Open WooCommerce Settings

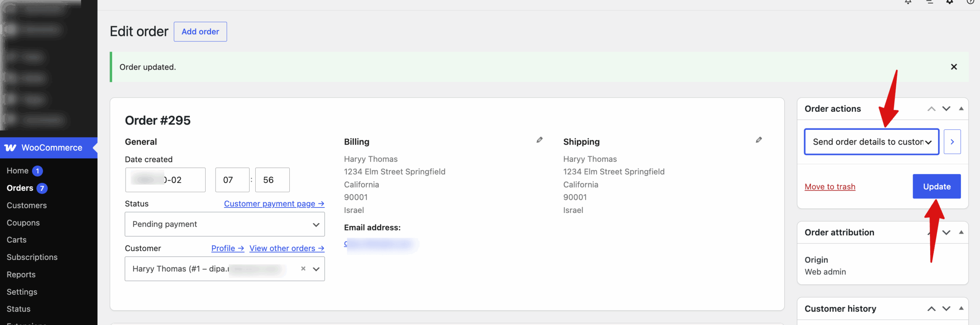(22, 292)
